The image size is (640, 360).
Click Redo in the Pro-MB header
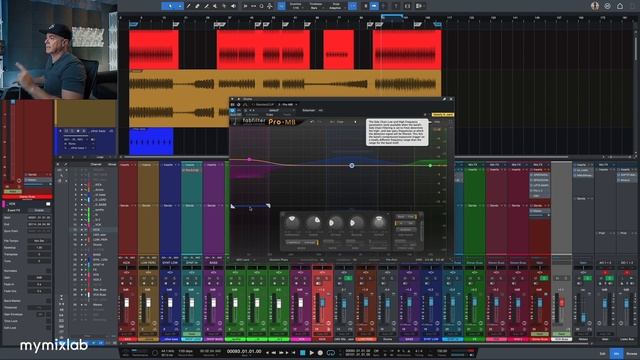[x=319, y=122]
